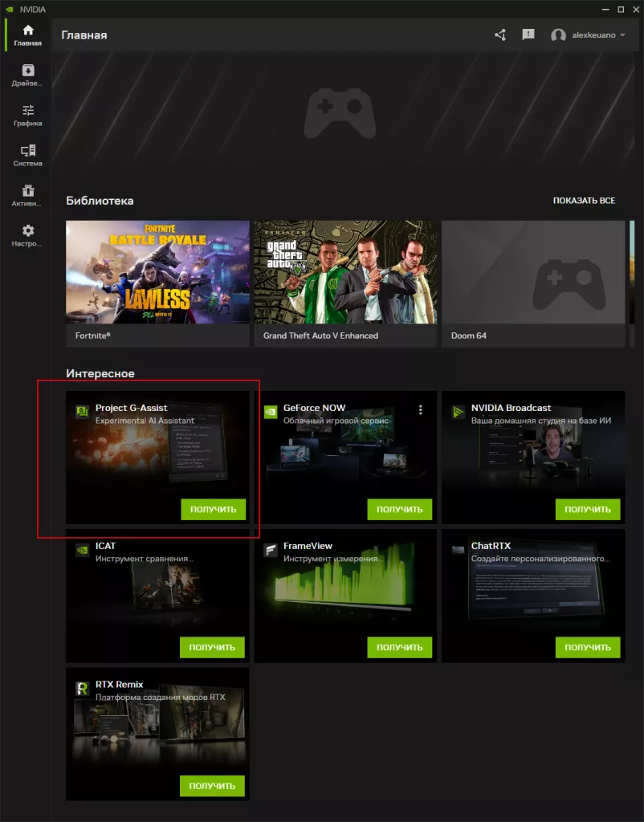
Task: Click the RTX Remix app icon
Action: pyautogui.click(x=83, y=688)
